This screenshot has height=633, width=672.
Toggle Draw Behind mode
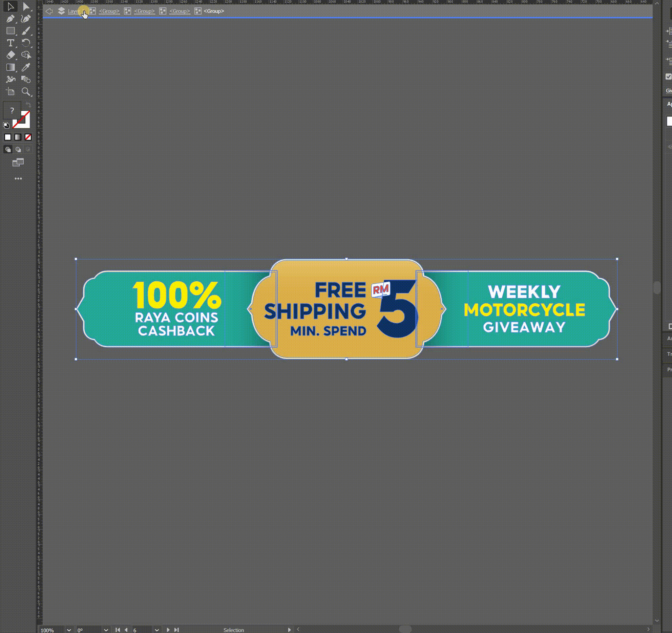click(x=18, y=149)
